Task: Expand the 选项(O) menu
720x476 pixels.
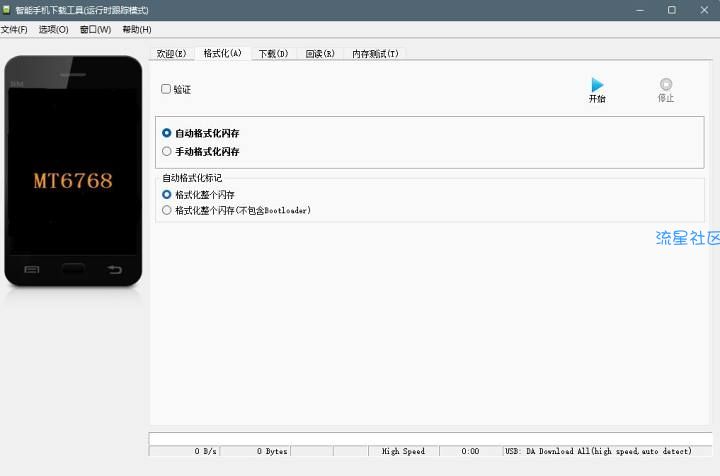Action: click(x=53, y=30)
